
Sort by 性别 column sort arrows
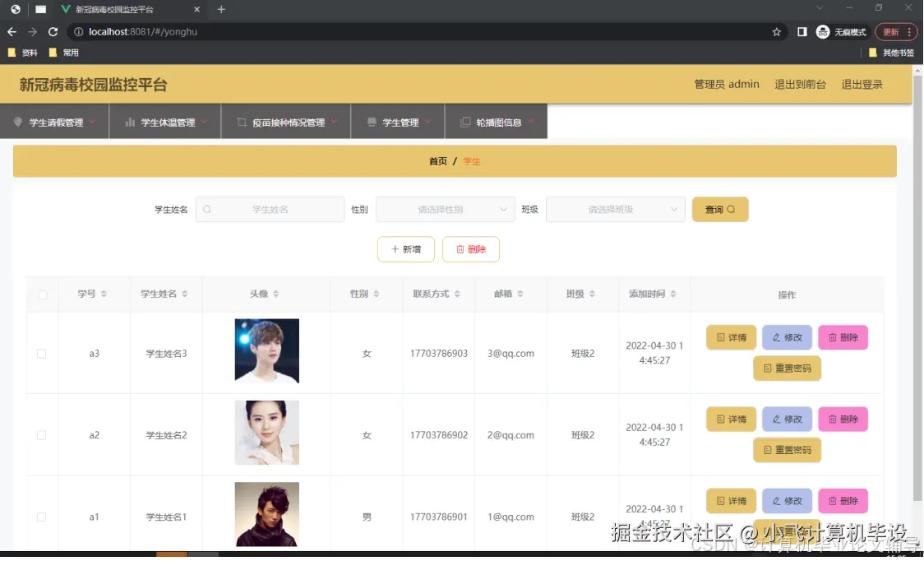click(376, 294)
